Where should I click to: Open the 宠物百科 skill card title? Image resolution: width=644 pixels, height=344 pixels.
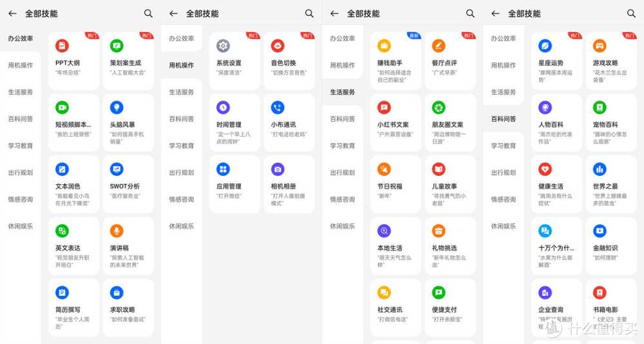[605, 124]
